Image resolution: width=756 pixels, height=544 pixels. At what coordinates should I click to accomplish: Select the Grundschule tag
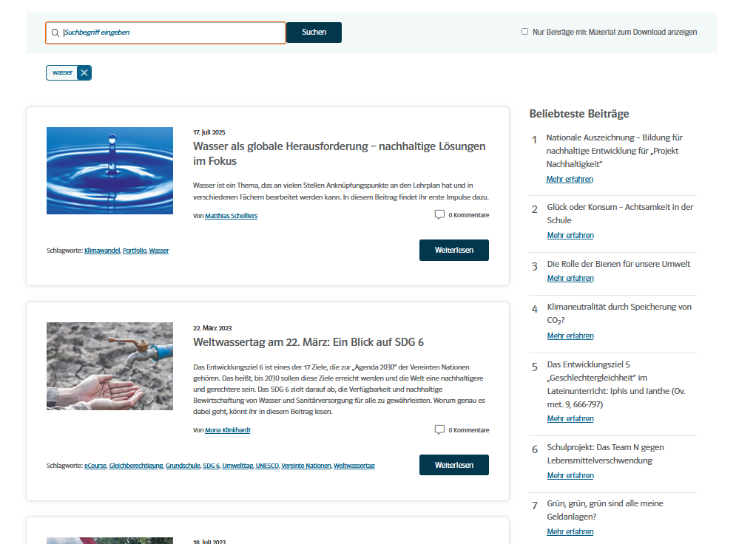[x=183, y=466]
